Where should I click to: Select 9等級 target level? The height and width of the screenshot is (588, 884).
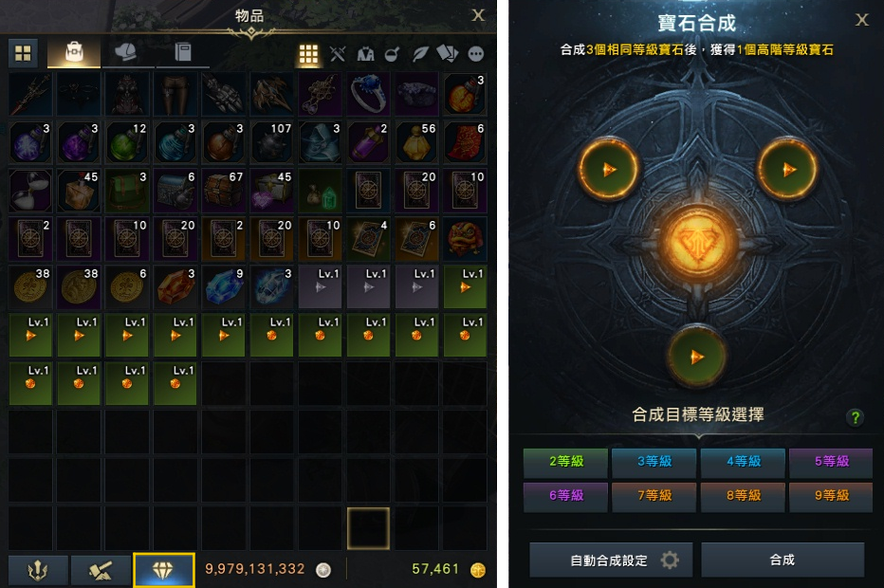[831, 496]
